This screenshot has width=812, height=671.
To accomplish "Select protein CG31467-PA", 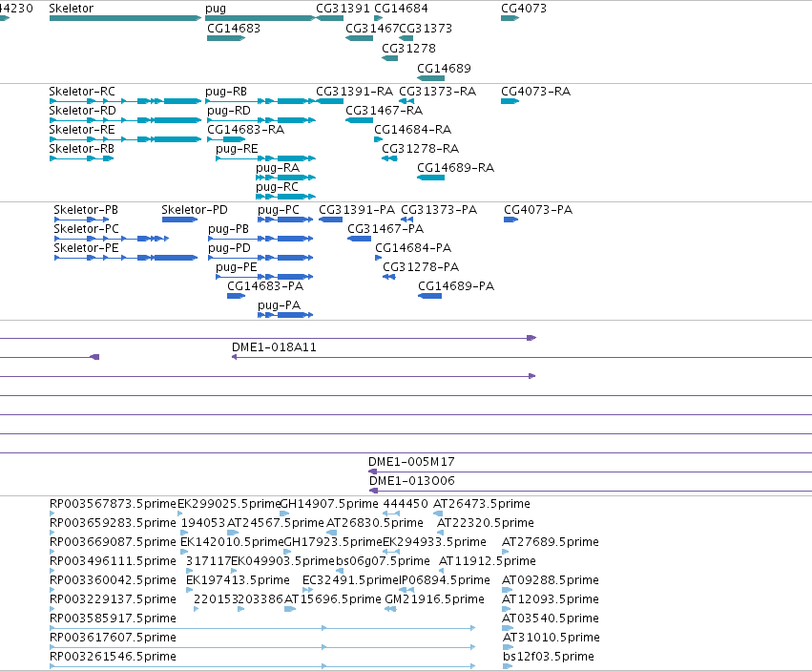I will tap(385, 229).
